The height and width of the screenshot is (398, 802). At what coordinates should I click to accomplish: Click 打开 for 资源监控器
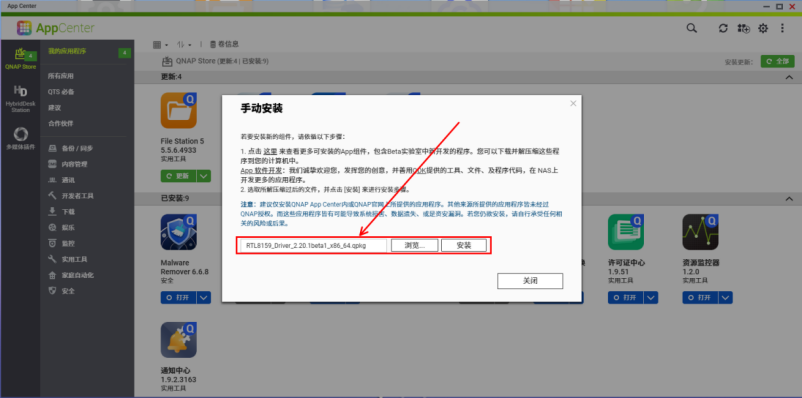(x=700, y=298)
